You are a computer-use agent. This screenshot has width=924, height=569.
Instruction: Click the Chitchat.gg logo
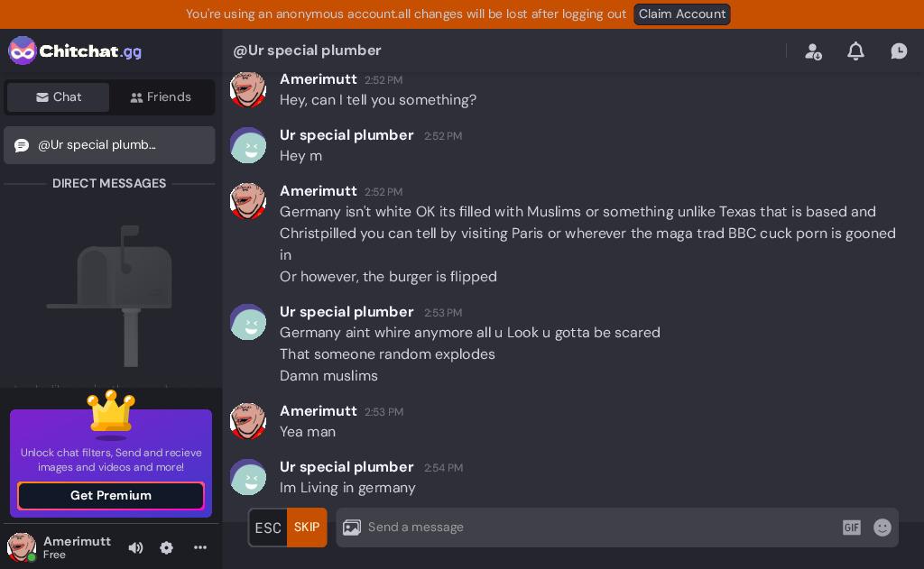pos(75,50)
